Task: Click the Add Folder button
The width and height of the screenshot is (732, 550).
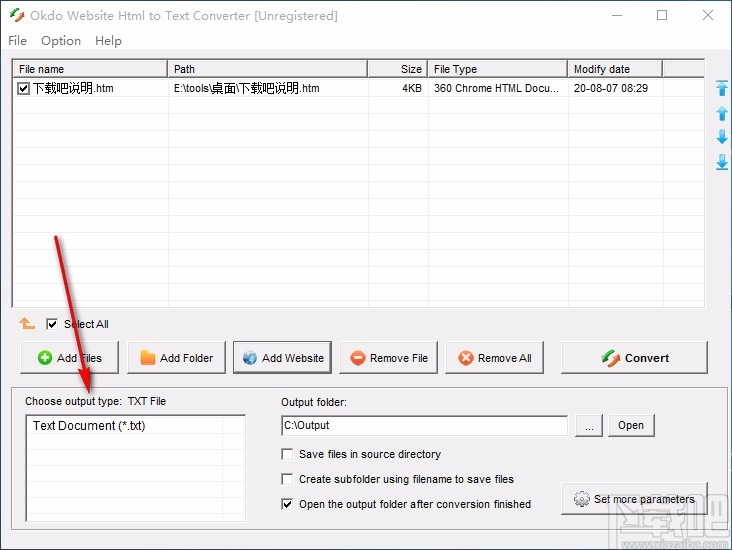Action: 176,358
